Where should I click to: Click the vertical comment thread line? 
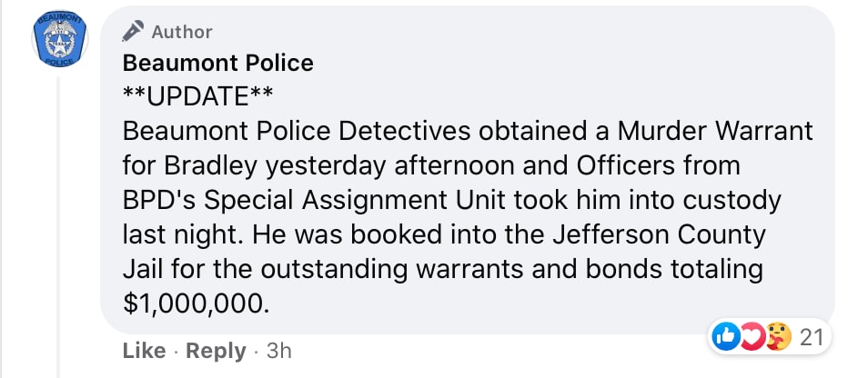(x=59, y=227)
